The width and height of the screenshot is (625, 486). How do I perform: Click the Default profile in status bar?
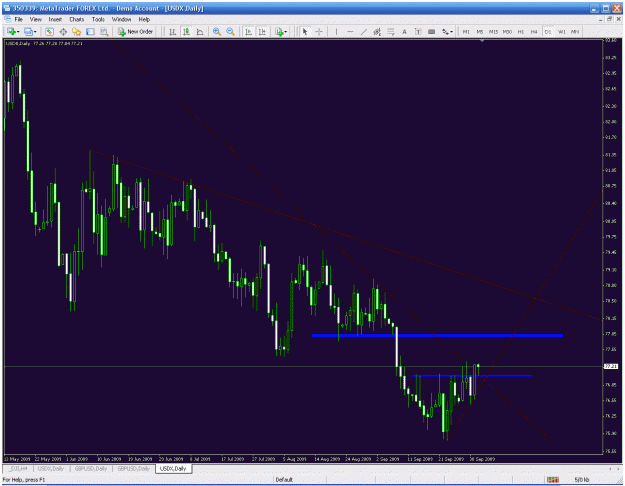click(x=284, y=480)
